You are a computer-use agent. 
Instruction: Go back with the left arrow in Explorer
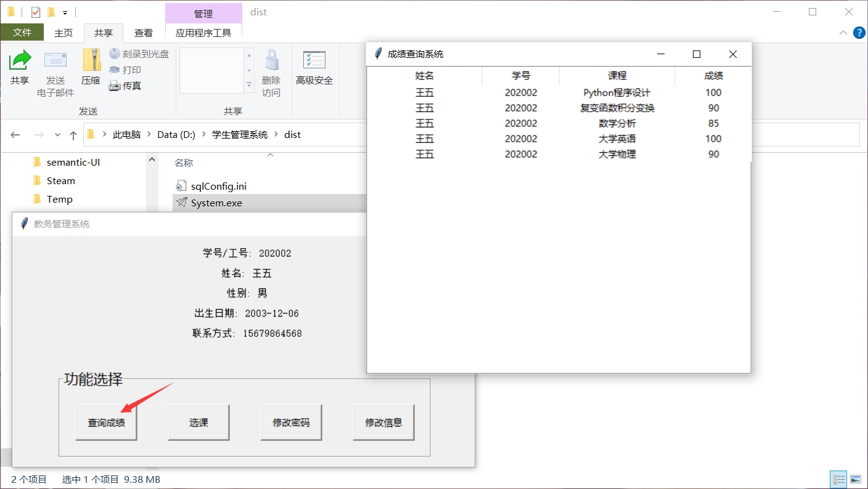(x=15, y=135)
